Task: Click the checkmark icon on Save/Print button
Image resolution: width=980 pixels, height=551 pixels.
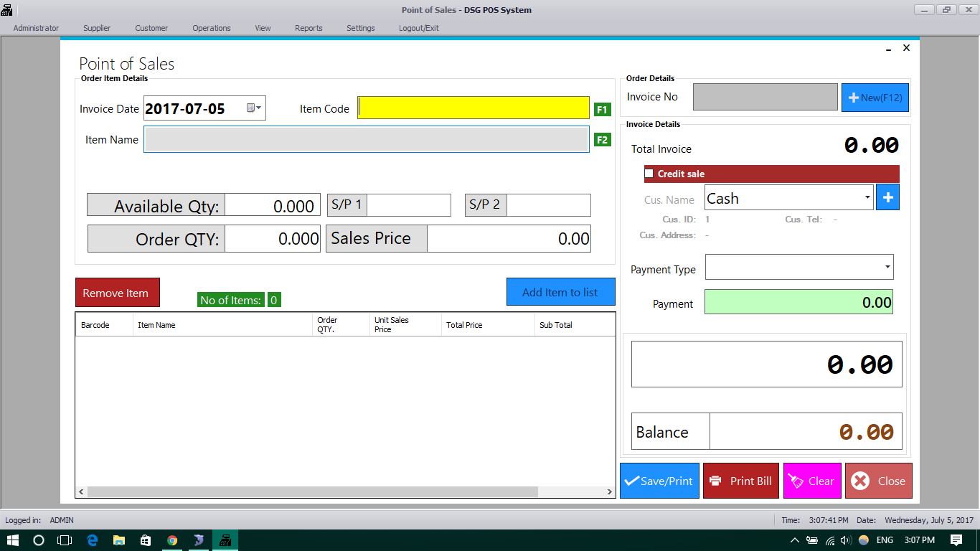Action: pos(634,481)
